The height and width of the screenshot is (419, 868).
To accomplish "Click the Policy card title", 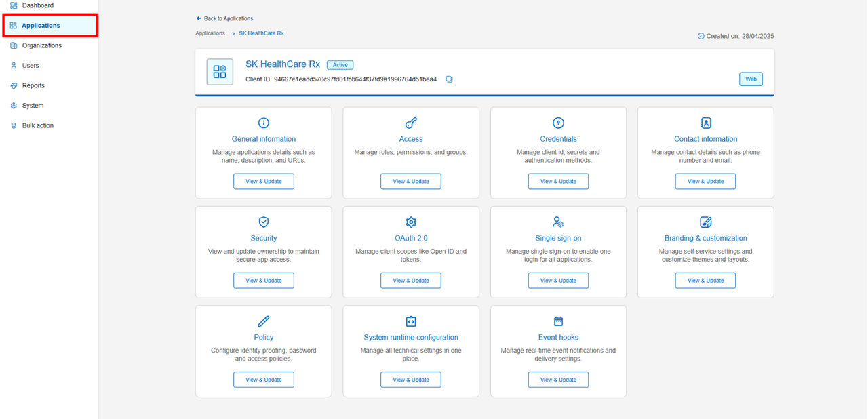I will (x=264, y=337).
